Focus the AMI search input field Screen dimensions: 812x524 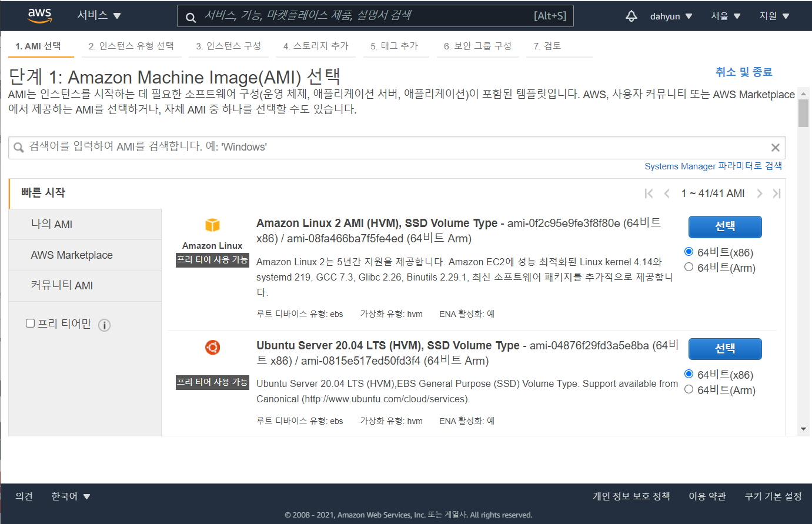tap(397, 148)
